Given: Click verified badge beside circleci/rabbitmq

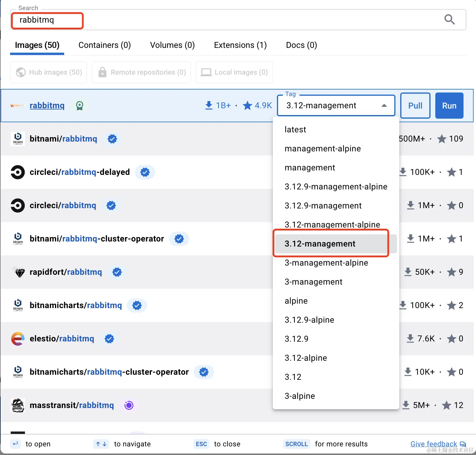Looking at the screenshot, I should 111,205.
